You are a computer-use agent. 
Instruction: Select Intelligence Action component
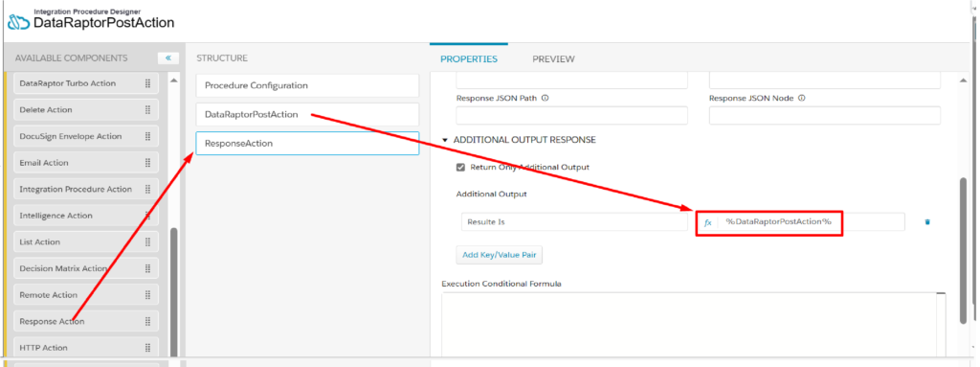(x=86, y=216)
